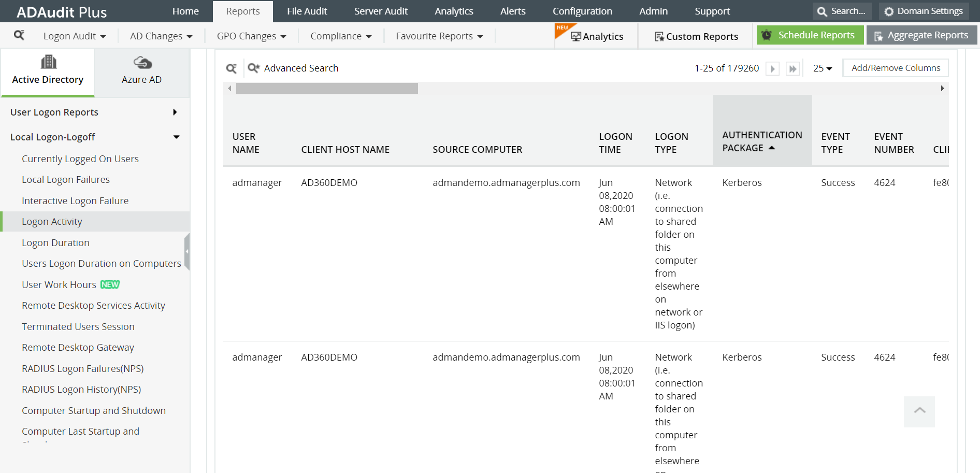The height and width of the screenshot is (473, 980).
Task: Click the Aggregate Reports button
Action: (922, 35)
